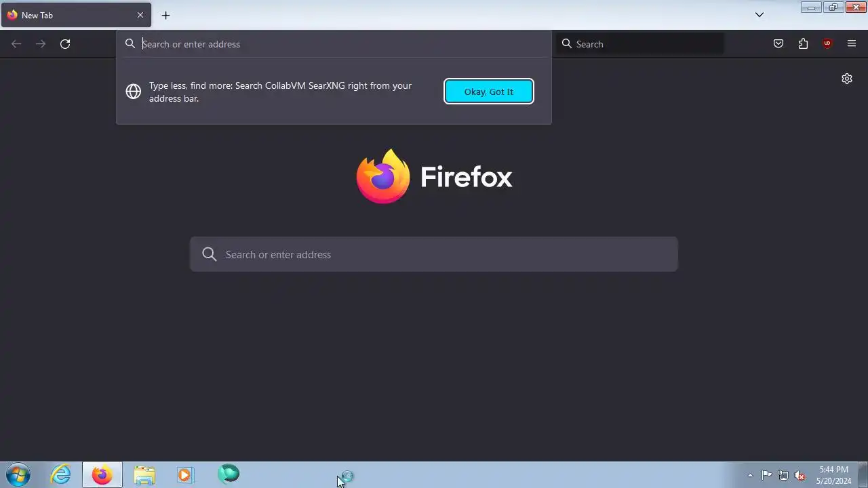
Task: Open uBlock Origin extension icon
Action: (x=827, y=44)
